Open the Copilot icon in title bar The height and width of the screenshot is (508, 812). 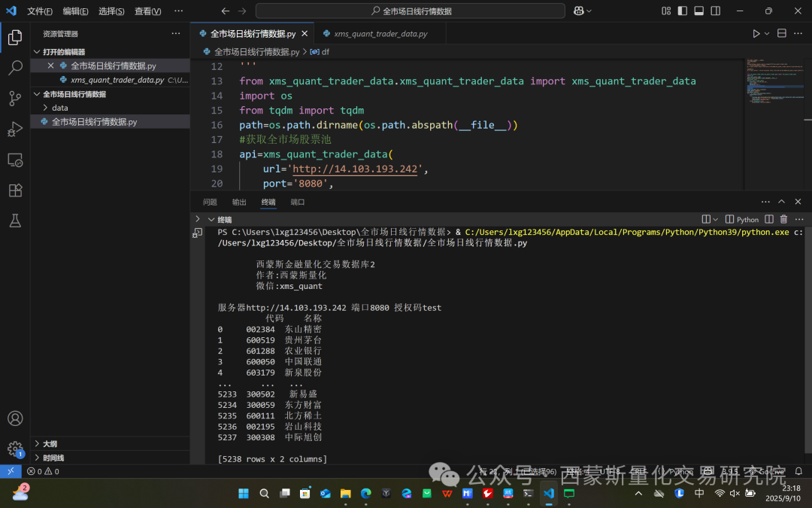pos(578,11)
